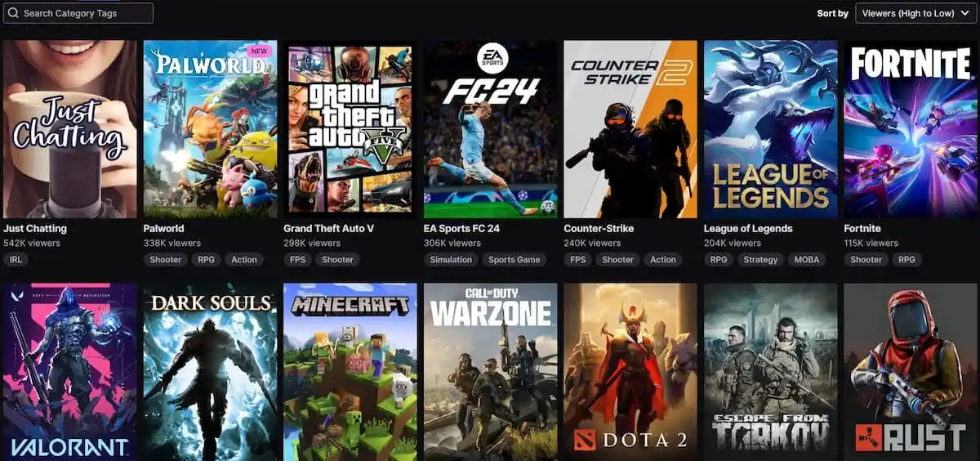Select the IRL tag under Just Chatting
The width and height of the screenshot is (980, 461).
click(x=16, y=260)
